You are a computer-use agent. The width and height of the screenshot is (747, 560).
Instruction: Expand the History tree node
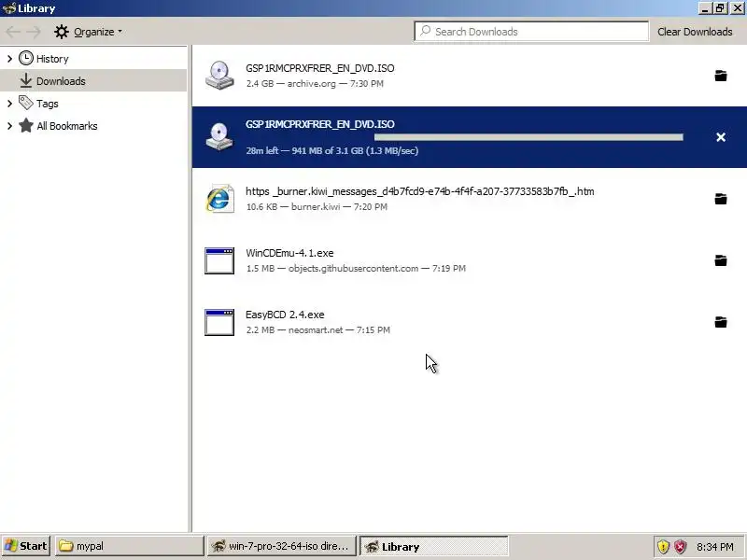(9, 59)
